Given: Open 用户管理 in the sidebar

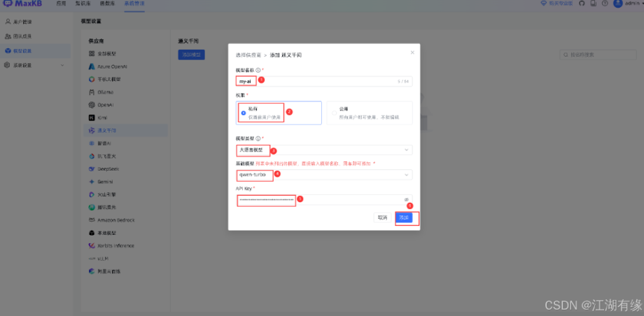Looking at the screenshot, I should coord(35,22).
